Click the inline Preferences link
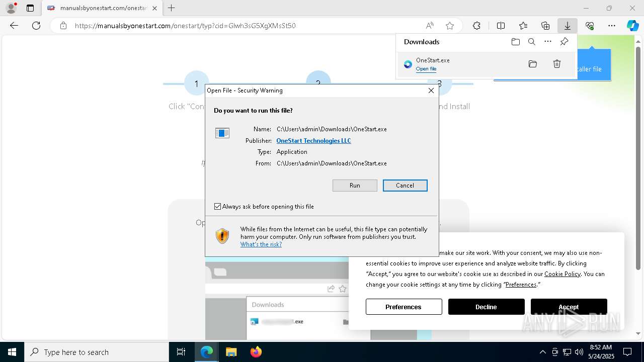644x362 pixels. 521,285
